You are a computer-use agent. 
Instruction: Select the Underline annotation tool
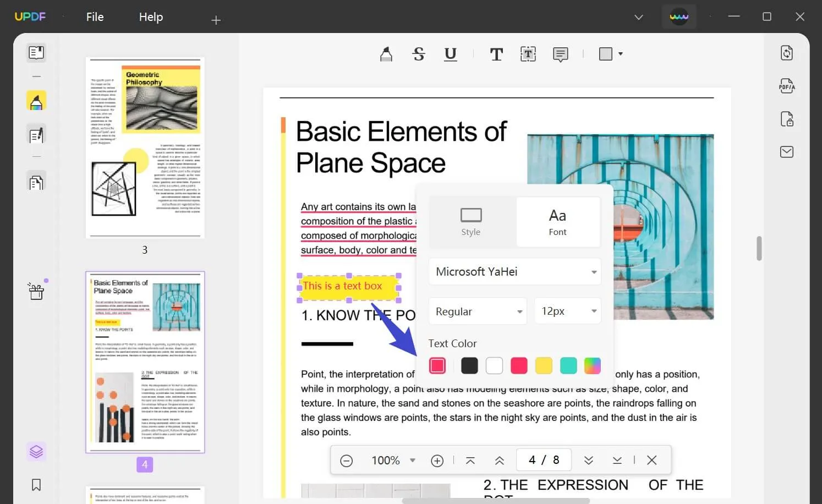coord(450,54)
